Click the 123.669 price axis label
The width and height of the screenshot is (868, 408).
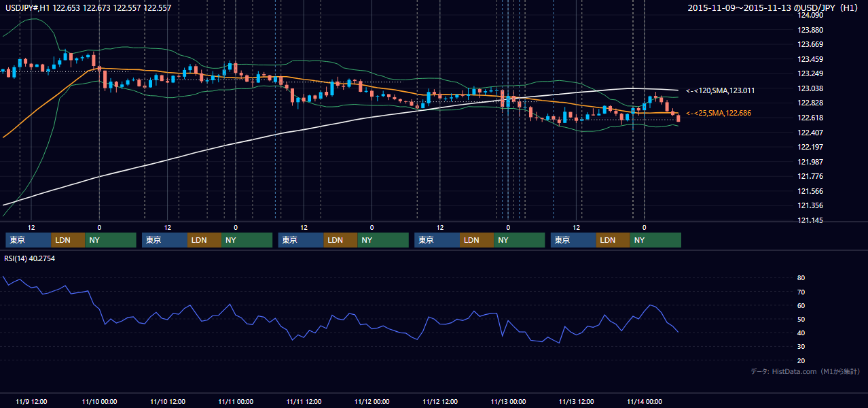810,45
